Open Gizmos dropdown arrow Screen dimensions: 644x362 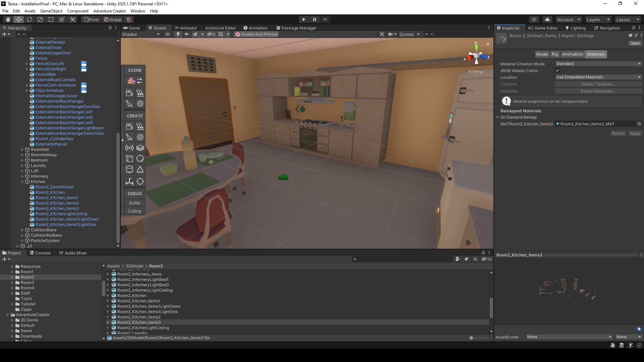(418, 34)
